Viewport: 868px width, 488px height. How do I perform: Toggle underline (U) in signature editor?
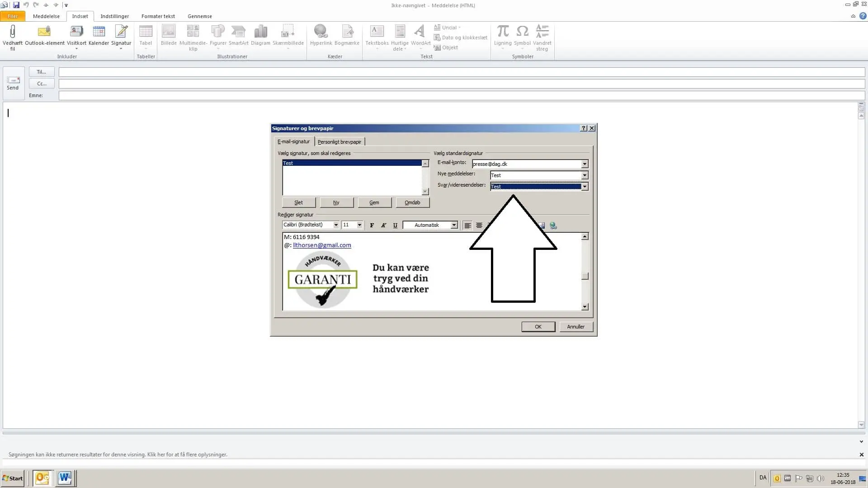coord(395,225)
